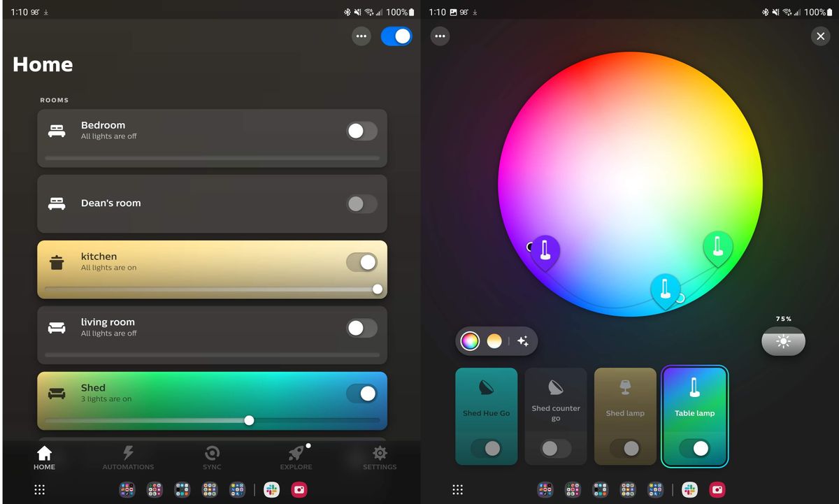Toggle the Dean's room switch

tap(362, 203)
